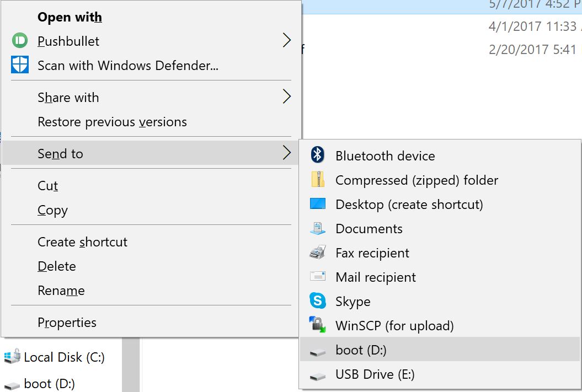Open the Pushbullet submenu arrow

[286, 40]
